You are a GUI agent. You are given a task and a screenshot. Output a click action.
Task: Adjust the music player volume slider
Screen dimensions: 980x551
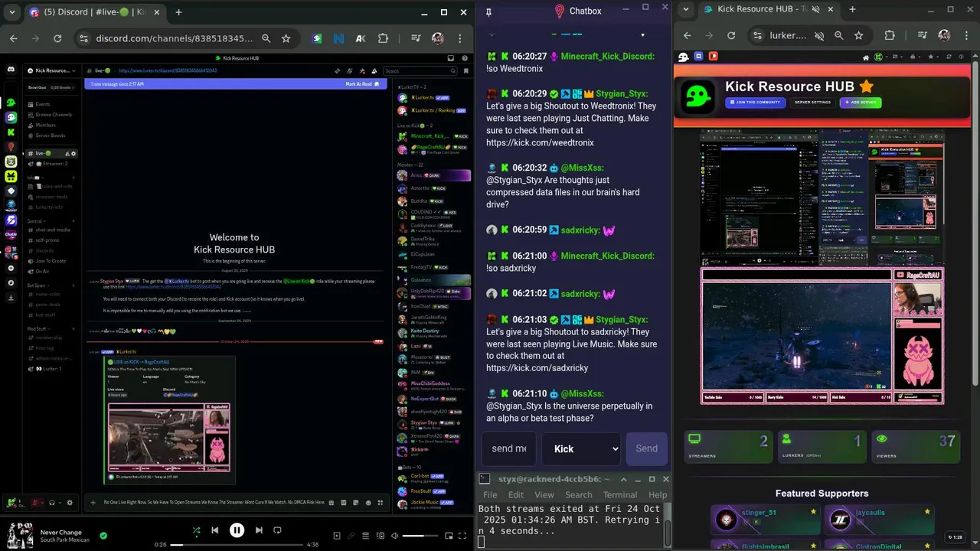[x=420, y=536]
